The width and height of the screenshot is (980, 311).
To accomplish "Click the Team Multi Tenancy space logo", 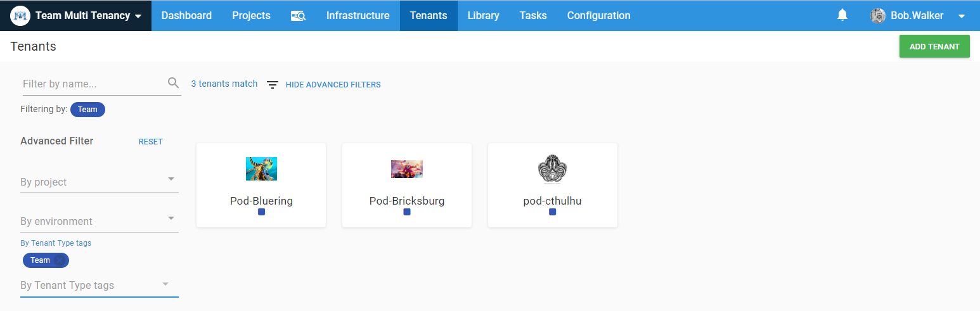I will pos(21,16).
